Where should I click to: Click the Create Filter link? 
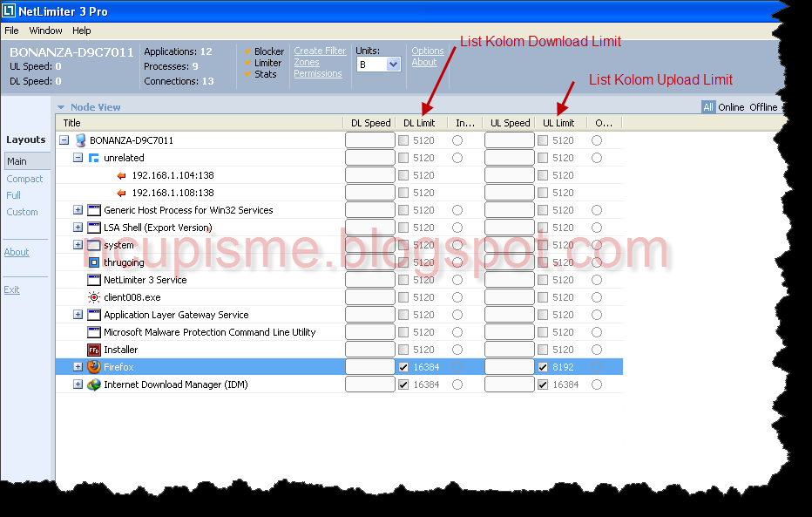click(320, 51)
